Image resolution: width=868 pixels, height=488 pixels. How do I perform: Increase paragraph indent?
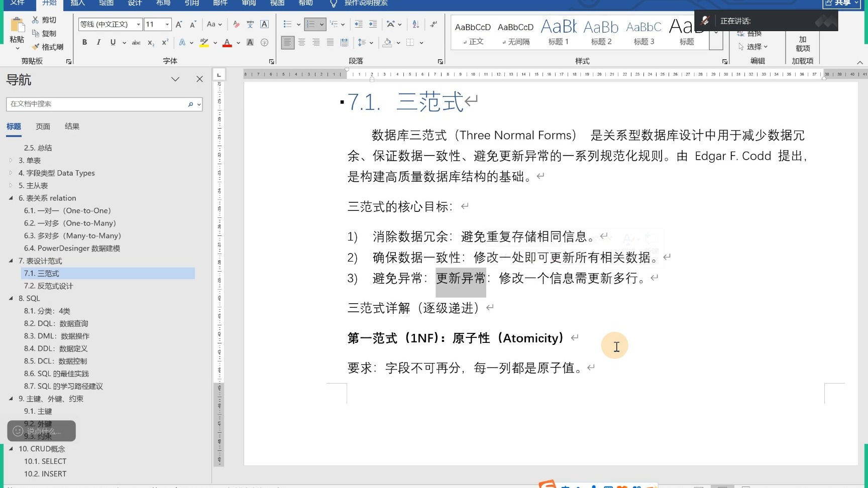[x=373, y=24]
